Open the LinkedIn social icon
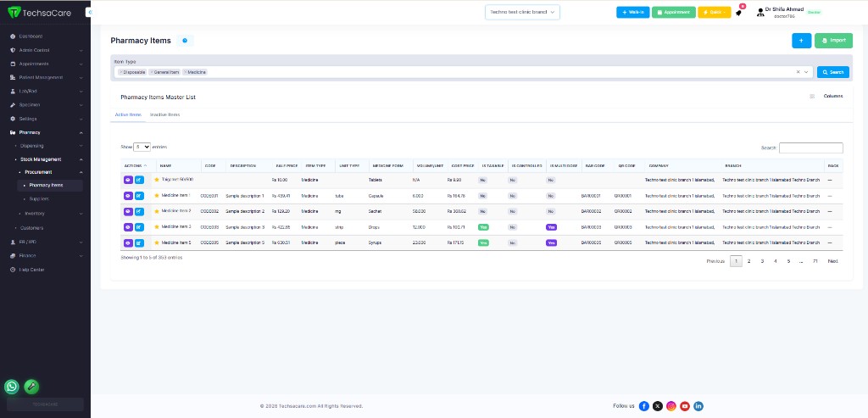868x418 pixels. coord(698,406)
